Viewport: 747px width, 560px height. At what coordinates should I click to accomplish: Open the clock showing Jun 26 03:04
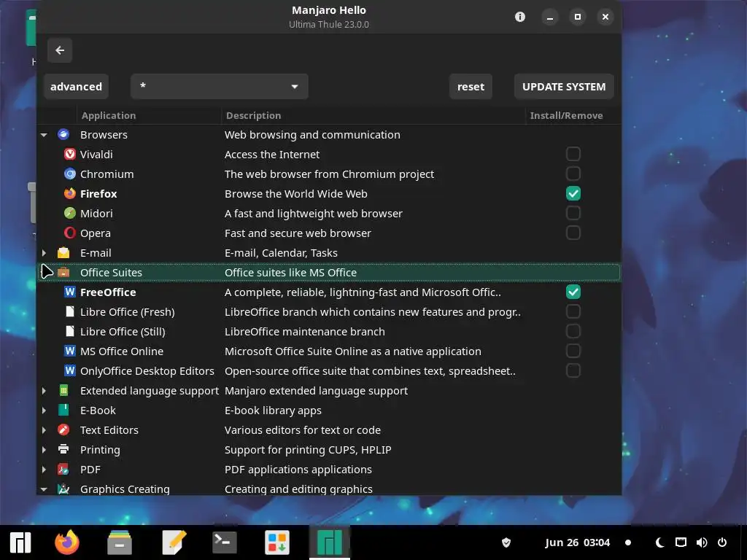pyautogui.click(x=578, y=542)
